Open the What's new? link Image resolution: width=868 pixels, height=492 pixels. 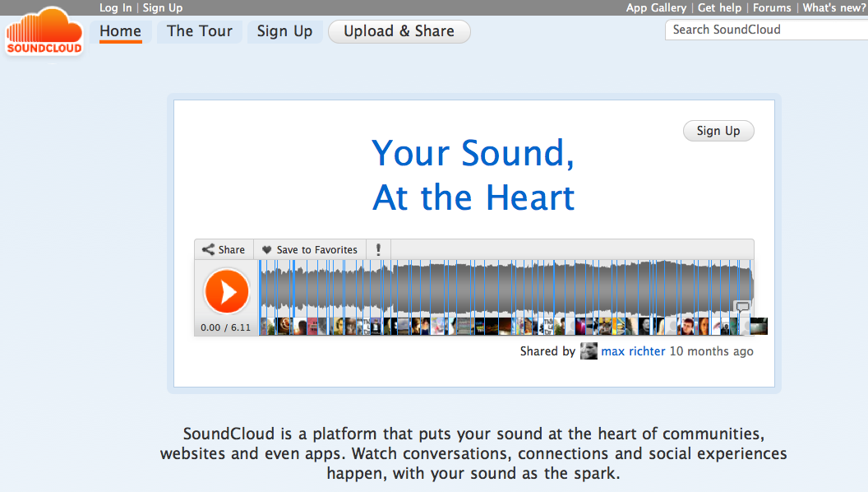coord(834,7)
